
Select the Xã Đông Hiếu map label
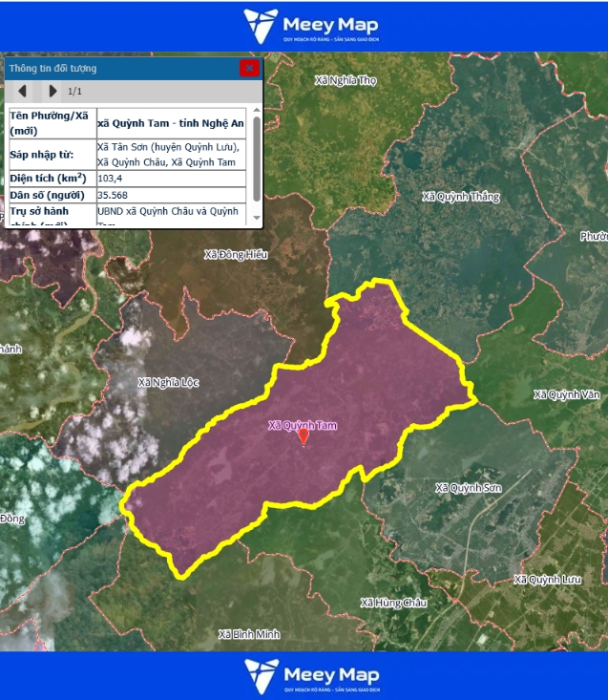click(x=236, y=255)
